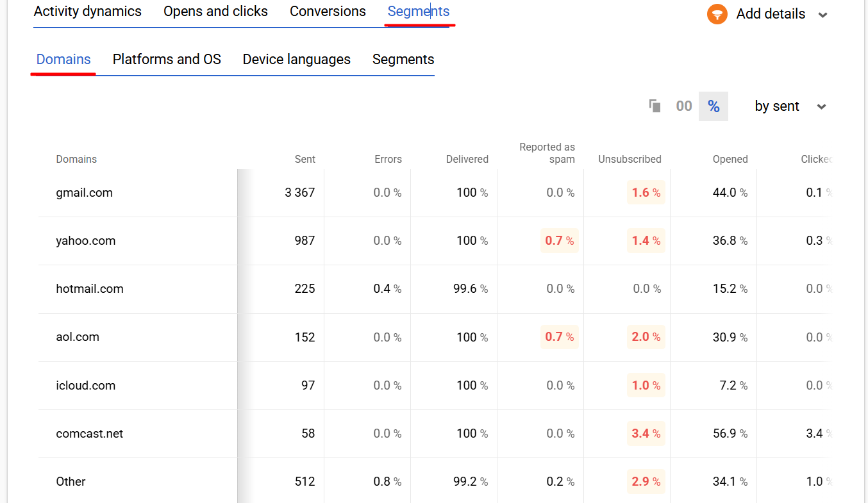Click the Delivered column header

click(x=467, y=159)
